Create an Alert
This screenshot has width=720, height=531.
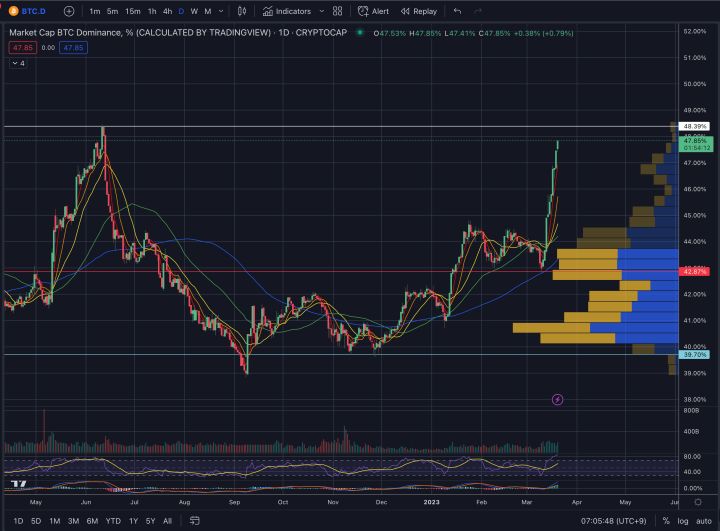(x=373, y=11)
